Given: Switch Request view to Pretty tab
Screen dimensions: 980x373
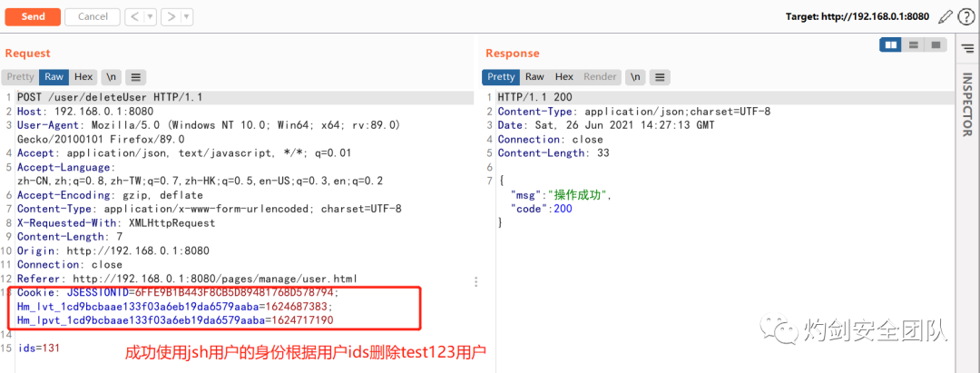Looking at the screenshot, I should click(x=20, y=77).
